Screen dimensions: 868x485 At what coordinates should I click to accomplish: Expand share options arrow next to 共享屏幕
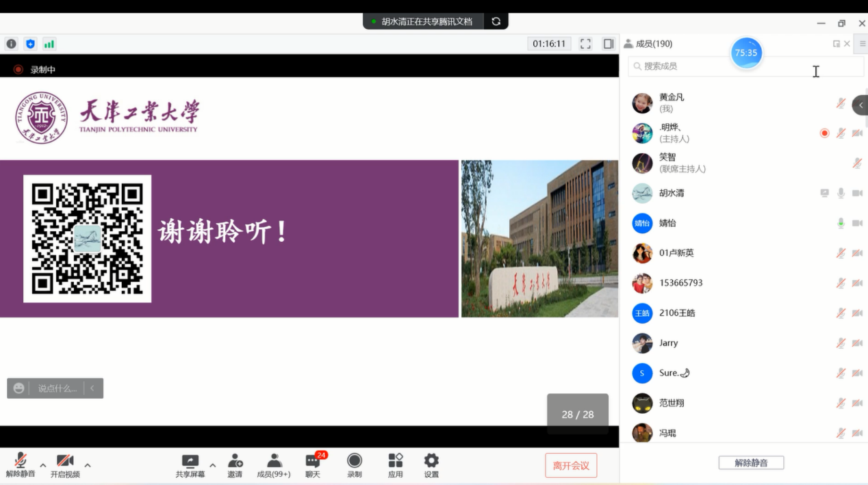click(x=212, y=465)
